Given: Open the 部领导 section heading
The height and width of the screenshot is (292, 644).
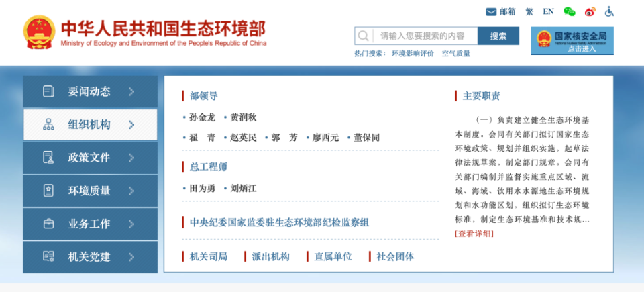Looking at the screenshot, I should [x=204, y=96].
